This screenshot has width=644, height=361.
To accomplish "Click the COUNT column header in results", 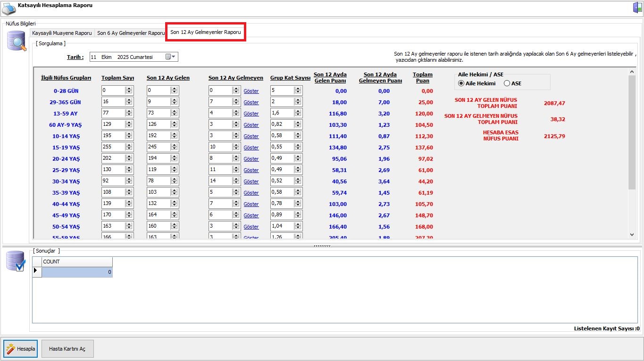I will 77,262.
